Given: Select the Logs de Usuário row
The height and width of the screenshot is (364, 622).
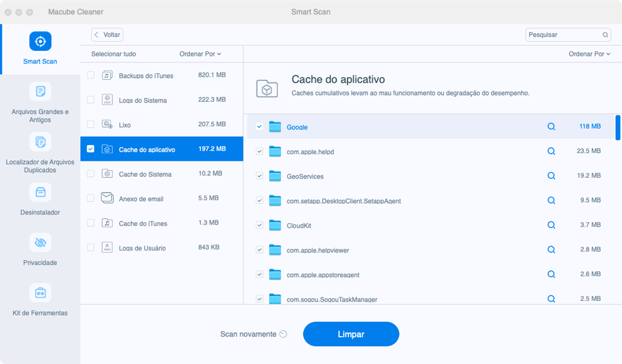Looking at the screenshot, I should coord(162,248).
